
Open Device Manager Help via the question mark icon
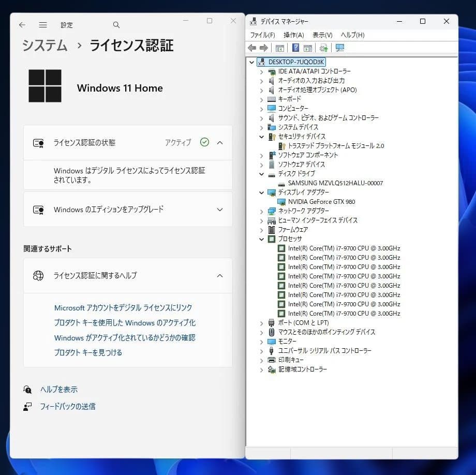294,48
